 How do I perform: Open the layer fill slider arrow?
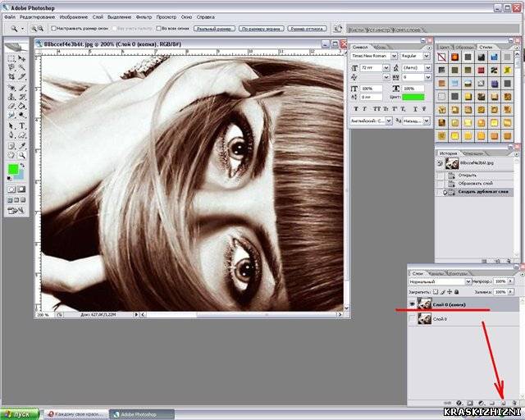click(510, 292)
